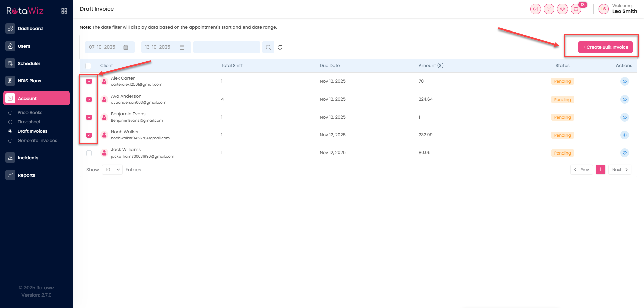Check the Jack Williams row checkbox

(x=89, y=153)
